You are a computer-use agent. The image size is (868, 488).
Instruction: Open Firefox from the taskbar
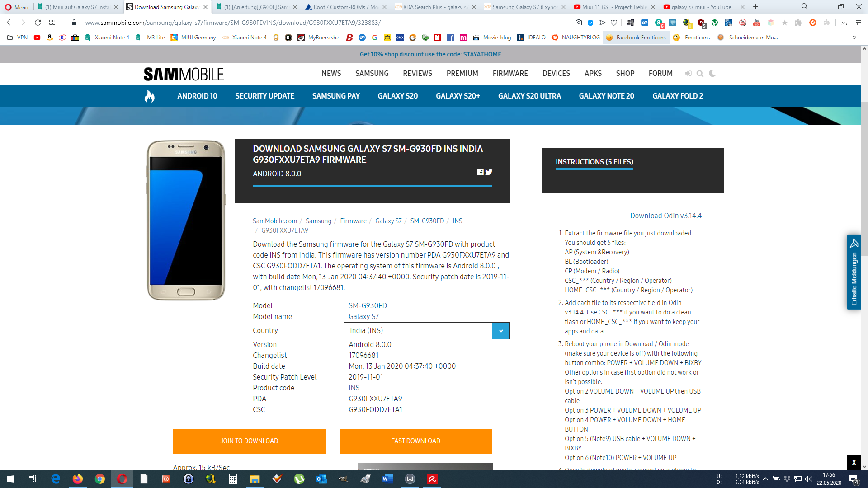pos(78,479)
